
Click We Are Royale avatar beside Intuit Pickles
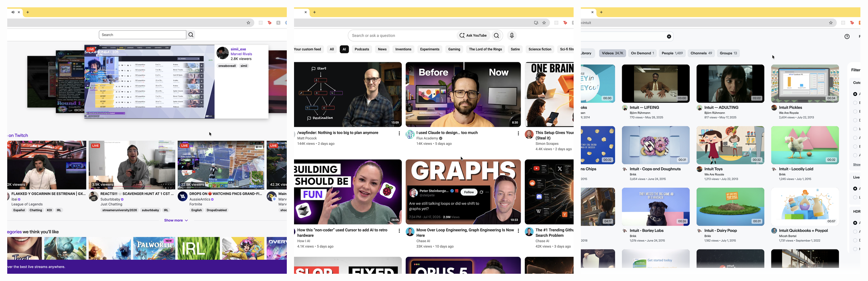coord(774,108)
